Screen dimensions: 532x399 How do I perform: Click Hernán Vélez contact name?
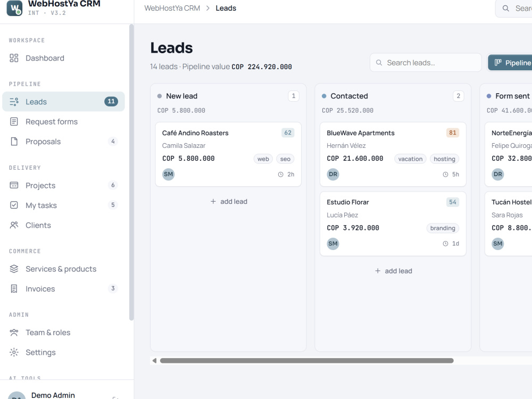pos(346,146)
